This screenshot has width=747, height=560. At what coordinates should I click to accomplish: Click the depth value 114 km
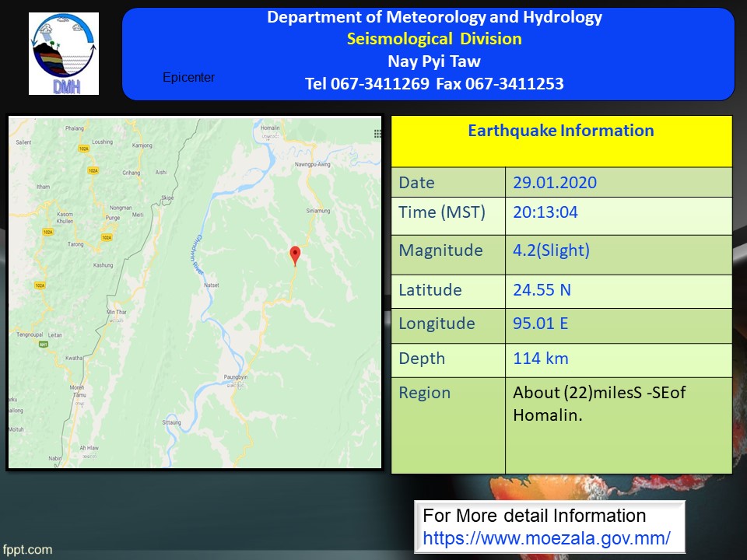point(540,359)
